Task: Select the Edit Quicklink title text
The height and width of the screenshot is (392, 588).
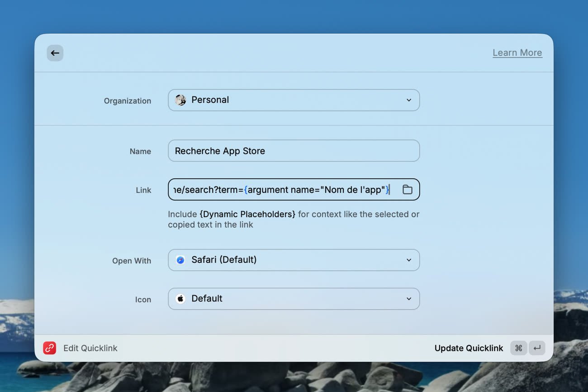Action: pos(90,348)
